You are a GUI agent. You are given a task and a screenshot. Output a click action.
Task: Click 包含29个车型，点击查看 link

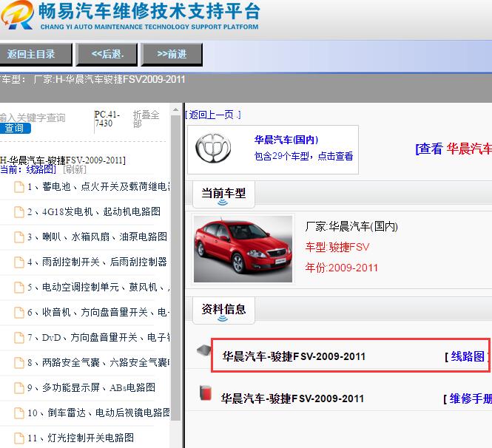click(304, 156)
